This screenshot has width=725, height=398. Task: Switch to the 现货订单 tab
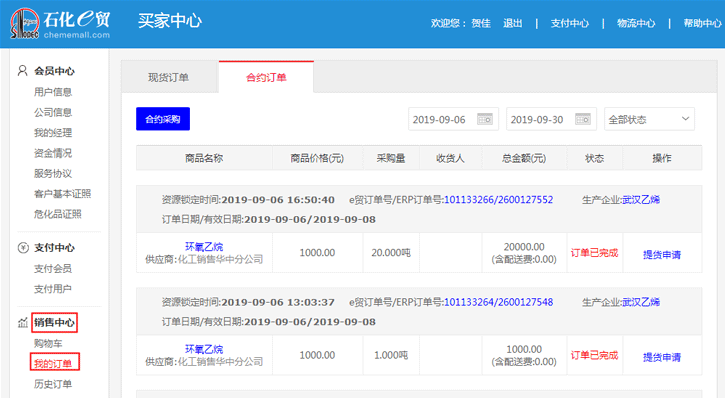[168, 77]
